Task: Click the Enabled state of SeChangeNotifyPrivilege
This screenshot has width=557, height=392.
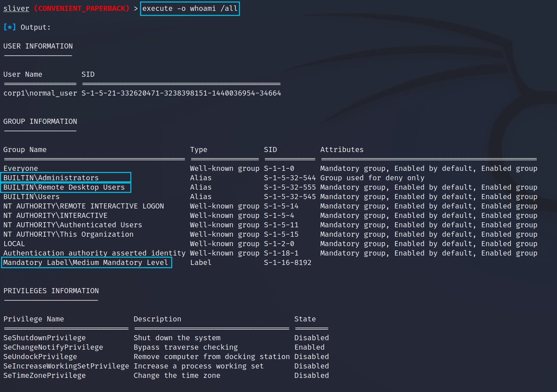Action: point(309,347)
